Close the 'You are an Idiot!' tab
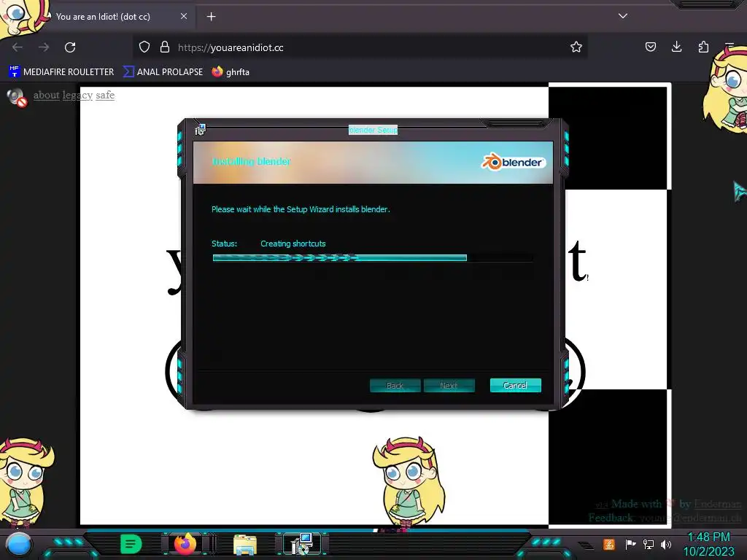Viewport: 747px width, 560px height. click(x=184, y=16)
